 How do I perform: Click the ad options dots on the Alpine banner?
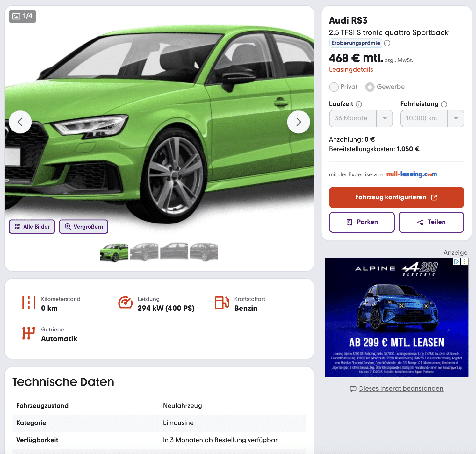click(465, 261)
